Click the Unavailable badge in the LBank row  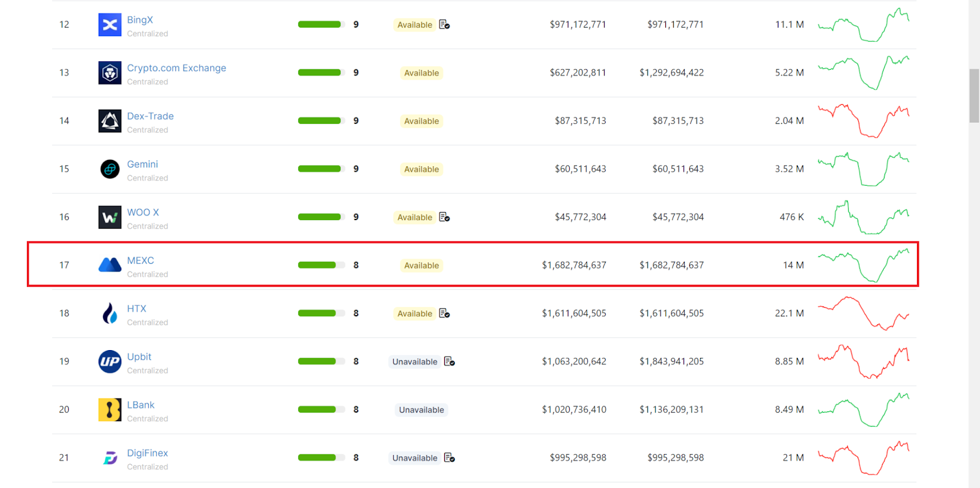pos(421,410)
